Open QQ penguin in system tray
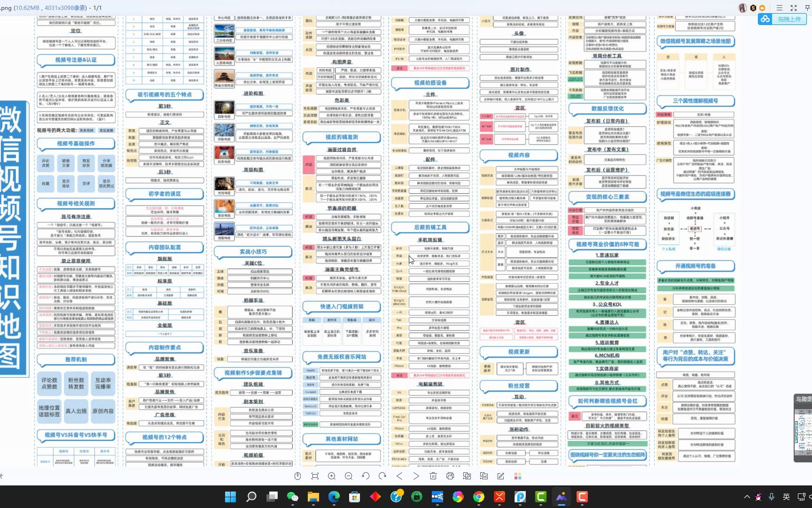Viewport: 812px width, 508px height. [758, 497]
